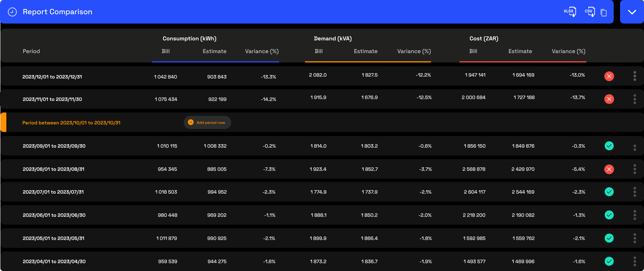644x271 pixels.
Task: Select period 2023/12/01 to 2023/12/31
Action: click(52, 77)
